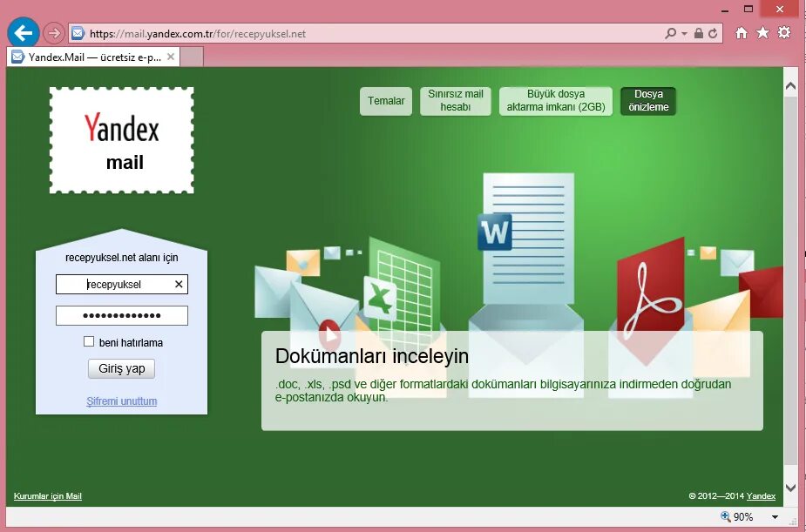Click the scrollbar up arrow
The image size is (806, 532).
point(790,87)
